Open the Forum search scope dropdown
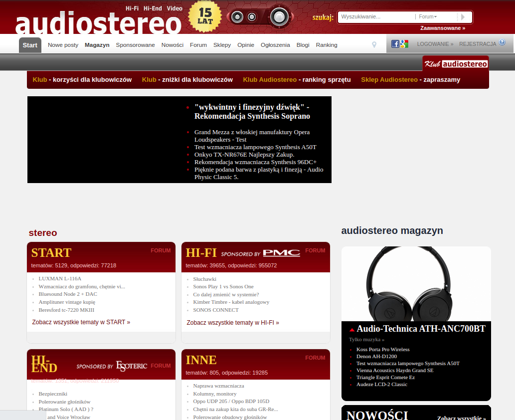The height and width of the screenshot is (420, 515). (x=428, y=17)
